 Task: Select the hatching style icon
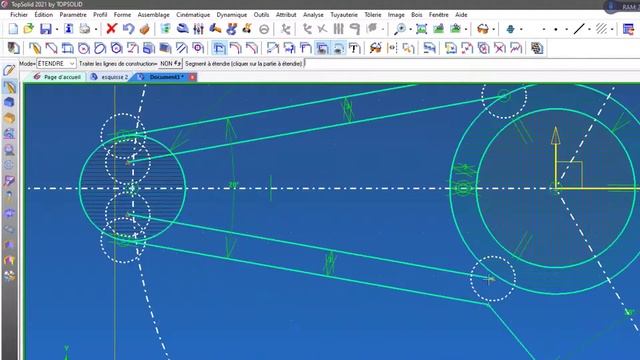coord(601,29)
